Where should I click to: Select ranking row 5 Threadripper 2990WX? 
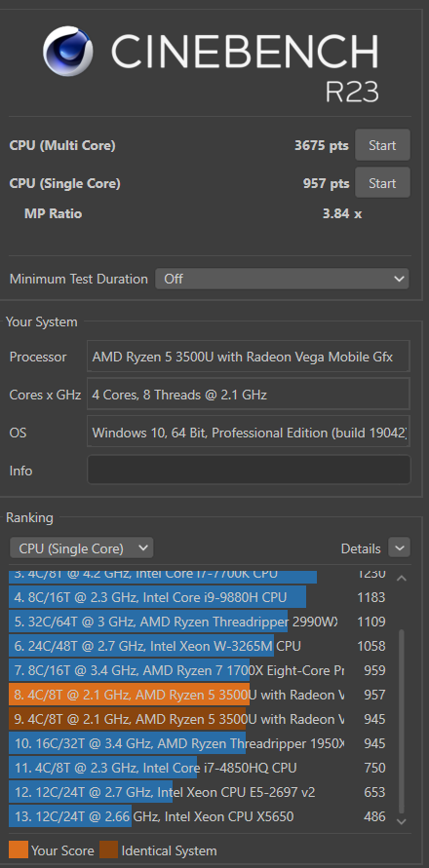coord(198,622)
